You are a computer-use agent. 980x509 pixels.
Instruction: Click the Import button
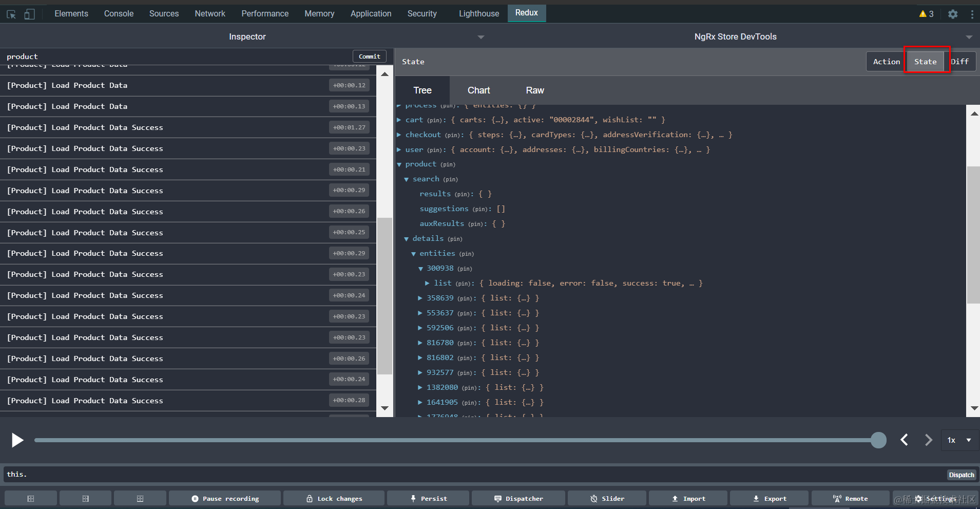[x=688, y=498]
